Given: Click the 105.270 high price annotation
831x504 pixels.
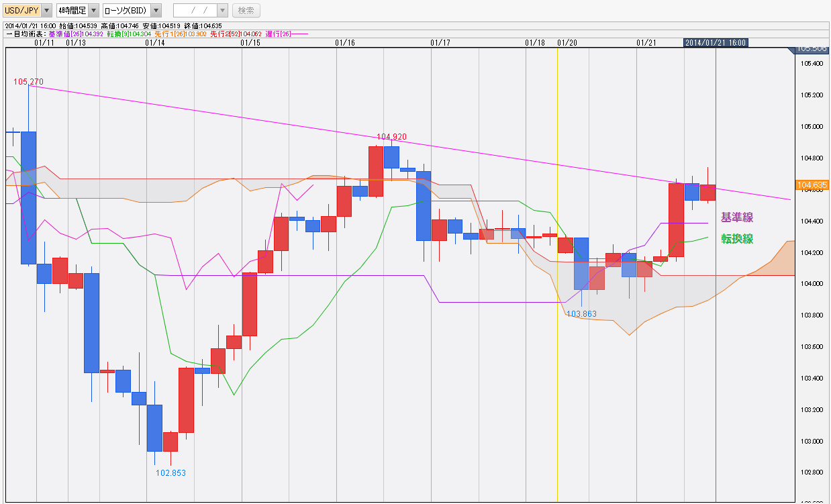Looking at the screenshot, I should [29, 82].
